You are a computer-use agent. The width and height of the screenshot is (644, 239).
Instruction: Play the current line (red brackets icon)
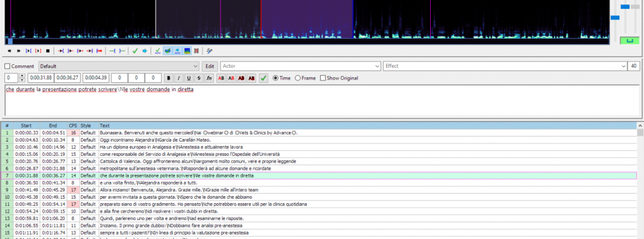38,51
